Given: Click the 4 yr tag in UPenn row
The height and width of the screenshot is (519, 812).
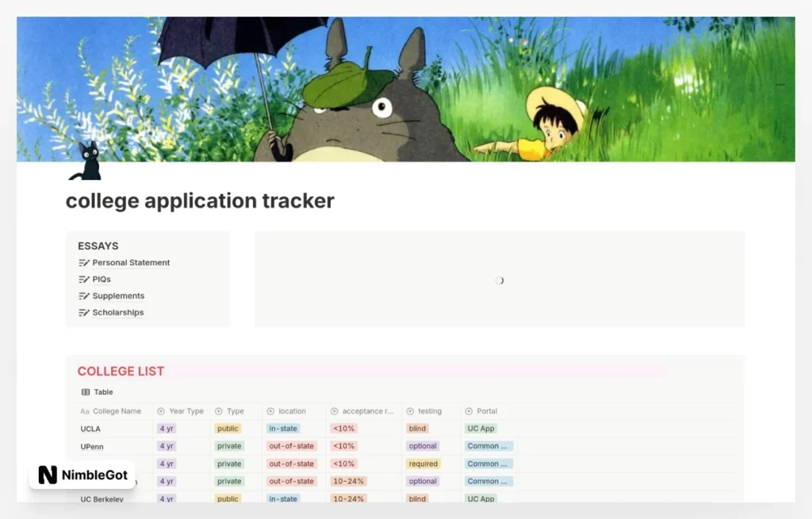Looking at the screenshot, I should [167, 446].
